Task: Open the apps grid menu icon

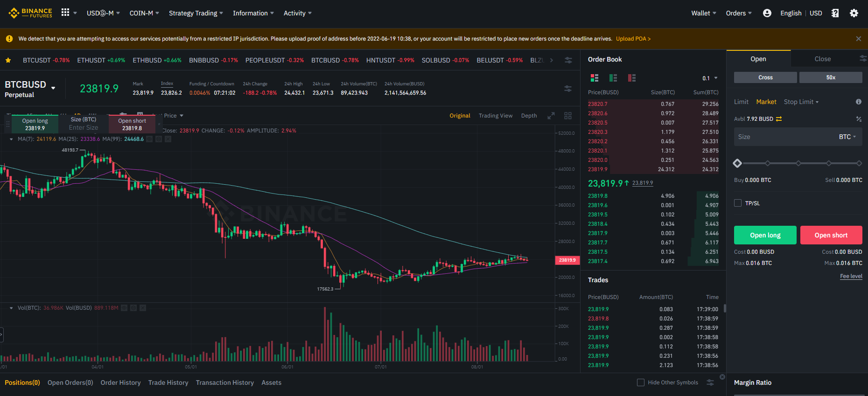Action: coord(65,13)
